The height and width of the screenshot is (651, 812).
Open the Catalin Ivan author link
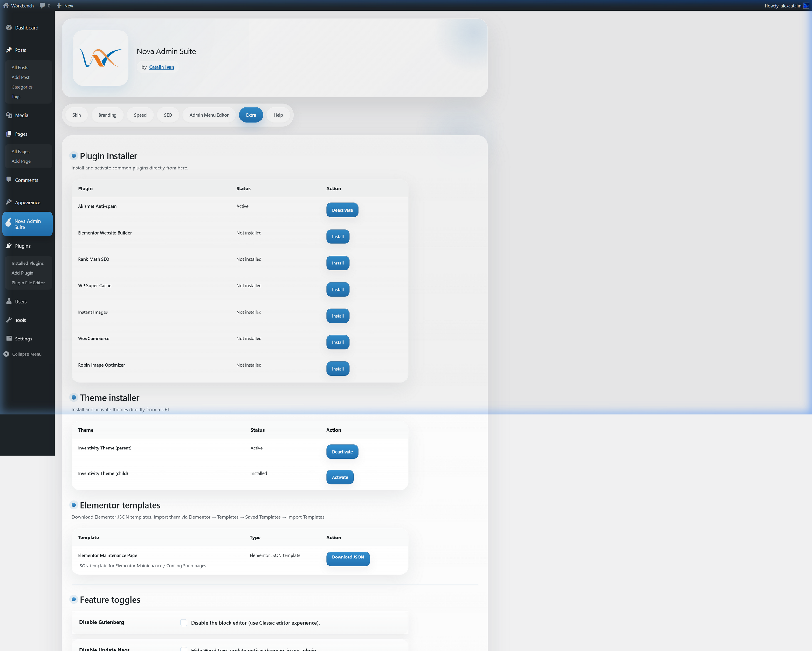click(161, 67)
